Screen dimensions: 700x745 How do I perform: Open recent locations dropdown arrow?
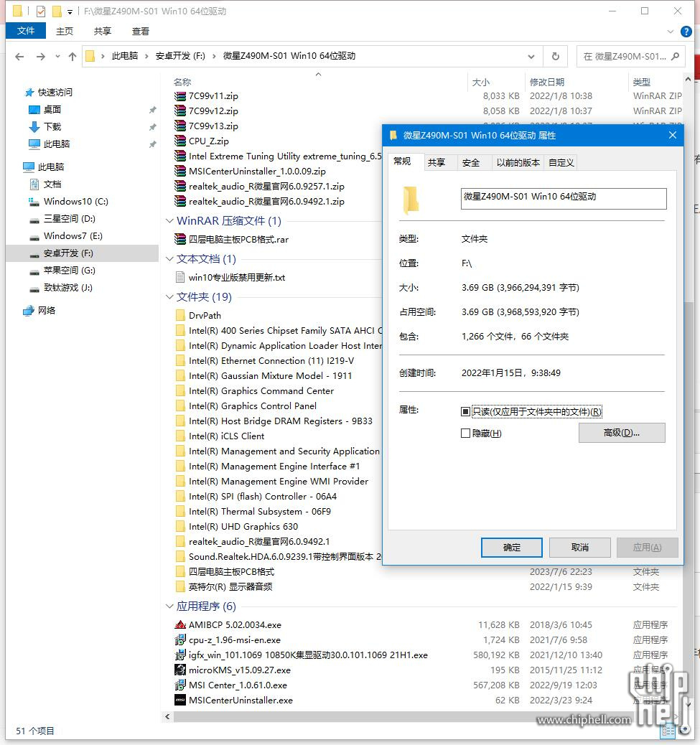pos(57,57)
